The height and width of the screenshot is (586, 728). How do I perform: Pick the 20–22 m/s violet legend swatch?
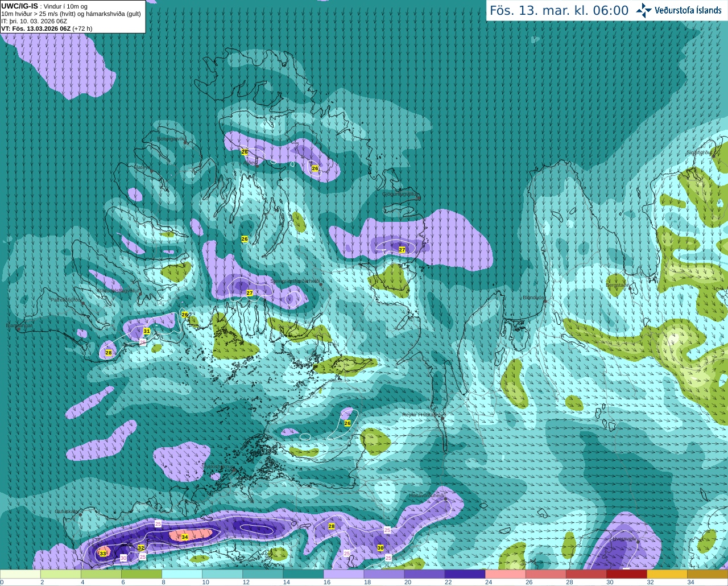(425, 574)
